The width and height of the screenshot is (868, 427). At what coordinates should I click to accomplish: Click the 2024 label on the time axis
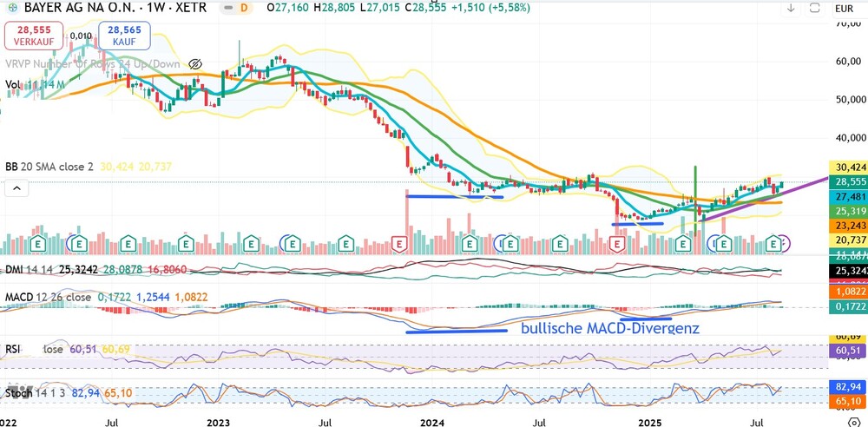[432, 424]
